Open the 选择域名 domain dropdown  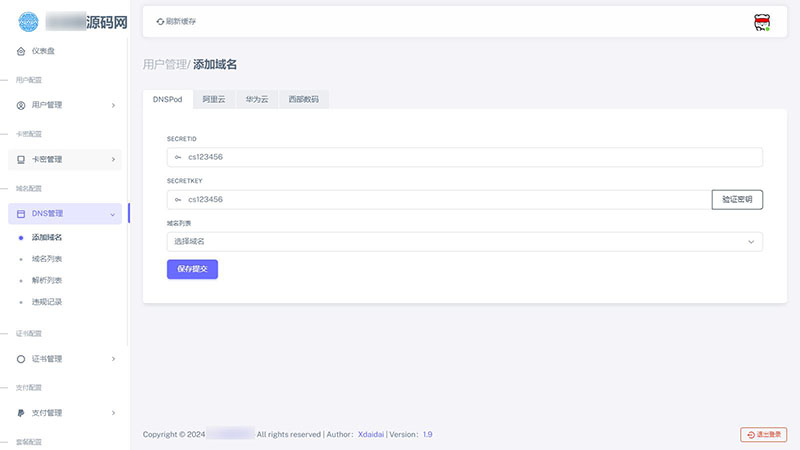[x=465, y=242]
